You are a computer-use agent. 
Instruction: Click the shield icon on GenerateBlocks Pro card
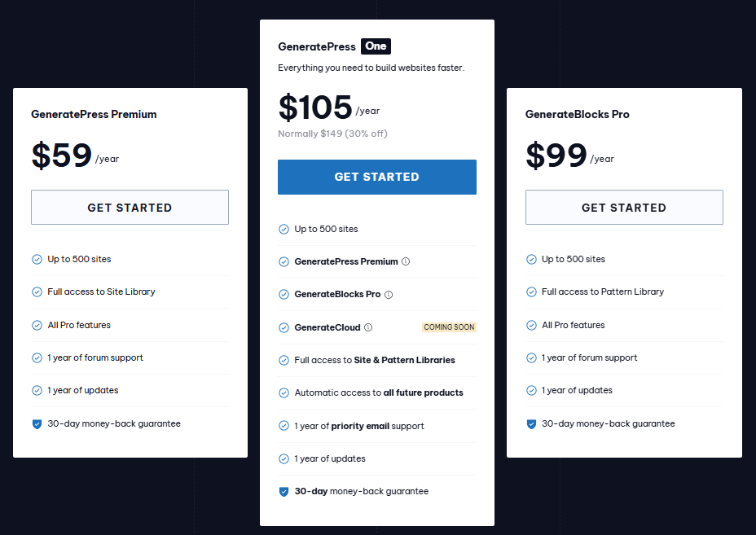pyautogui.click(x=531, y=423)
